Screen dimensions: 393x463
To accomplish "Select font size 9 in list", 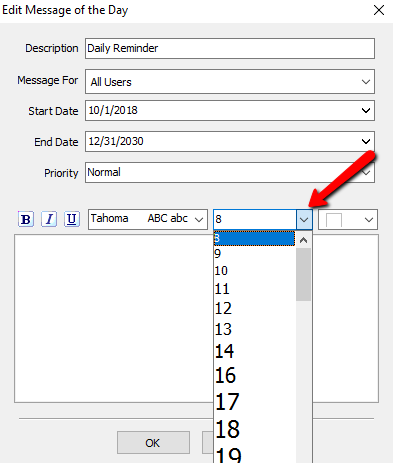I will coord(254,254).
